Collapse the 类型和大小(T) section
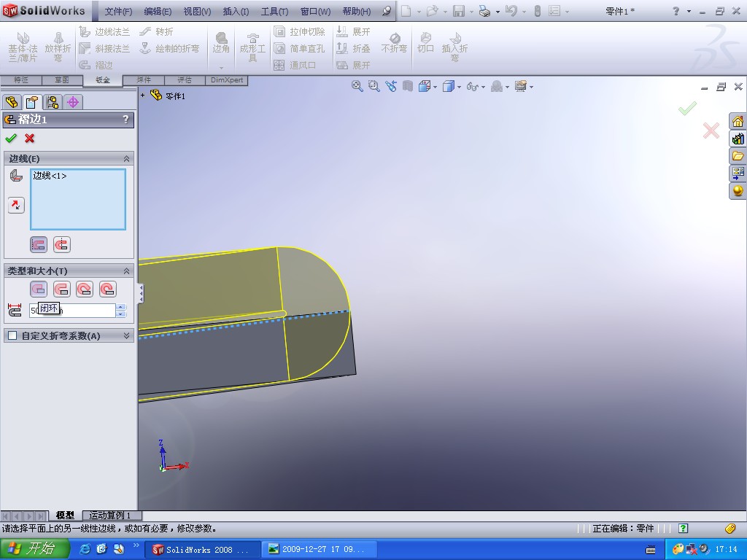This screenshot has height=560, width=747. click(x=126, y=271)
